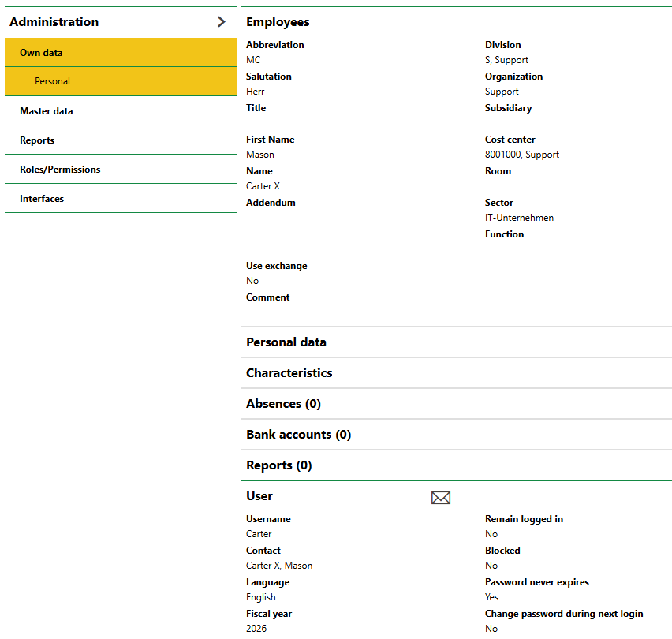Click the Abbreviation field label
This screenshot has height=639, width=672.
point(274,44)
